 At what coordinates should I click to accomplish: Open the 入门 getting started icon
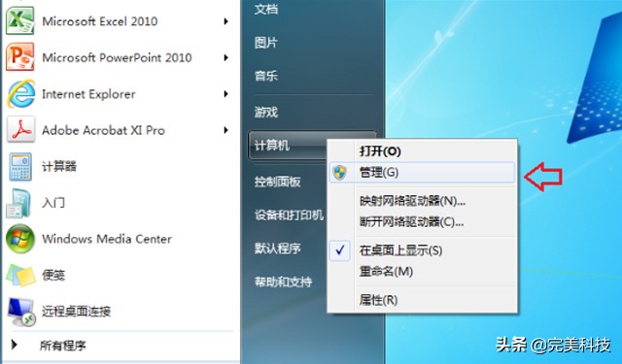[19, 203]
